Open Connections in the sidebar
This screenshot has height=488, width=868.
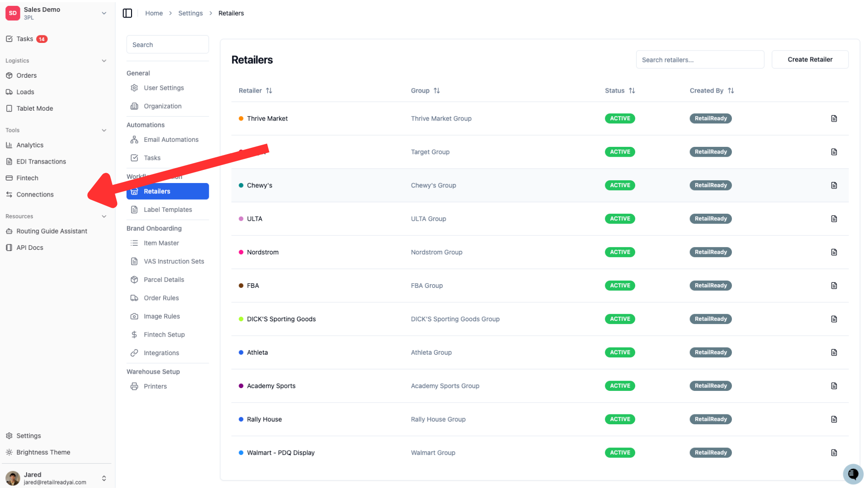[x=35, y=194]
